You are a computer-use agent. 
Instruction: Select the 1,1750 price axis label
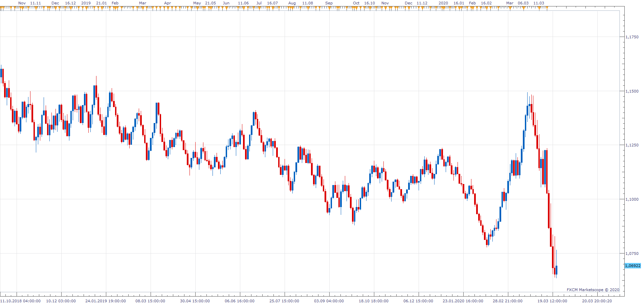pyautogui.click(x=632, y=37)
